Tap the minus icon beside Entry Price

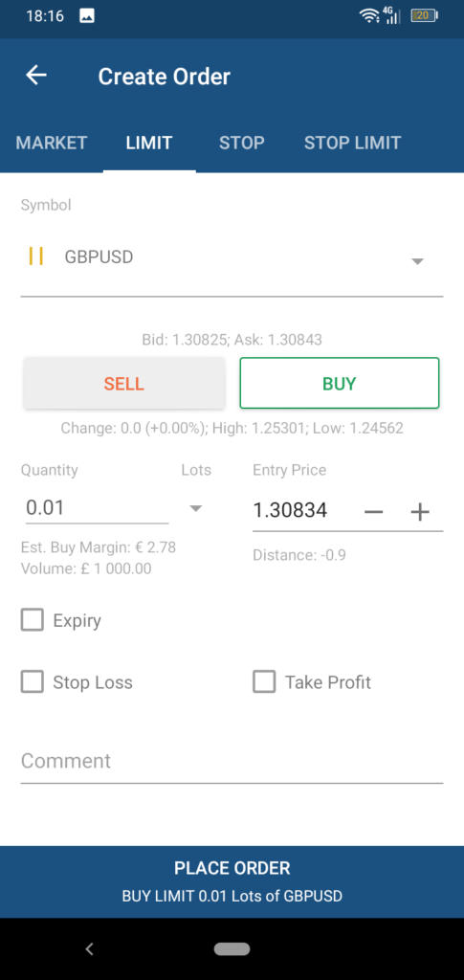pyautogui.click(x=373, y=512)
